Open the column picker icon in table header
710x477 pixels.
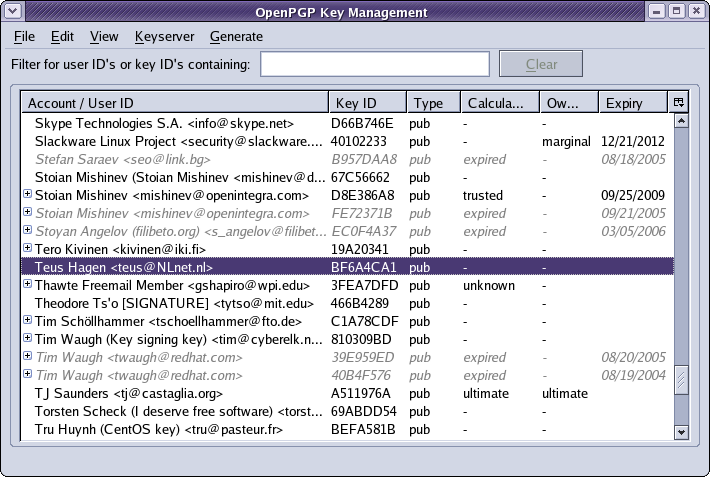679,103
